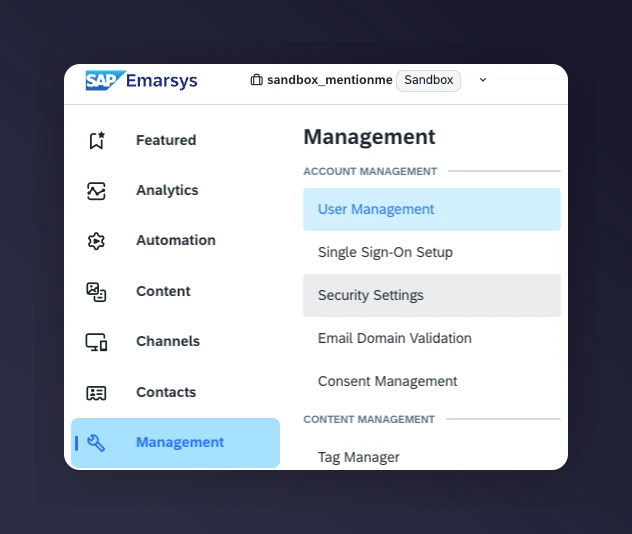632x534 pixels.
Task: Open the Channels menu label
Action: click(168, 341)
